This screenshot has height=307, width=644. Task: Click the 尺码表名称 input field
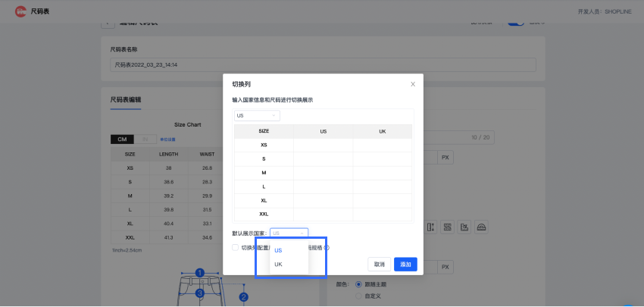[323, 65]
